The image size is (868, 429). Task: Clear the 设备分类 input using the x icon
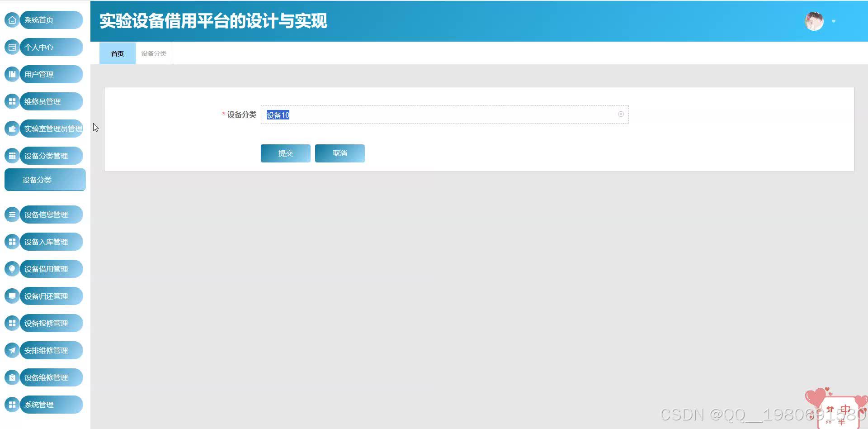(621, 114)
